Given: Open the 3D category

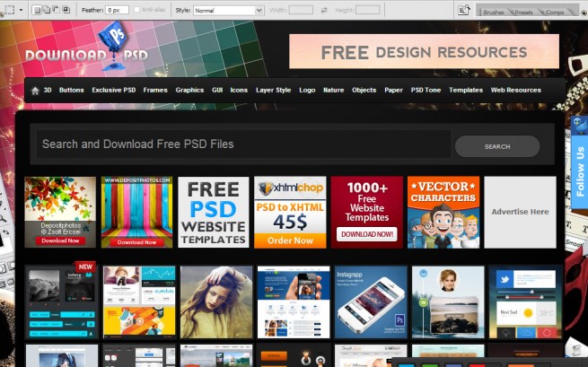Looking at the screenshot, I should pyautogui.click(x=48, y=90).
